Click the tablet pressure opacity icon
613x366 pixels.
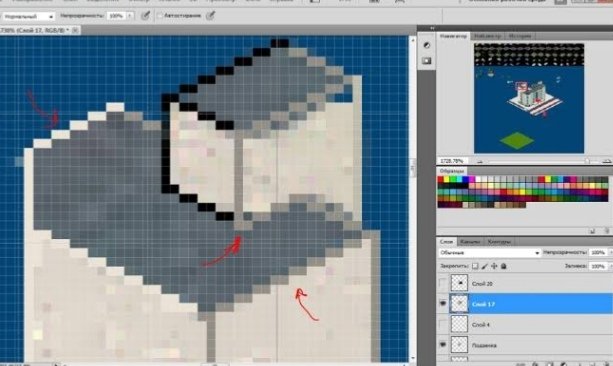click(x=145, y=16)
